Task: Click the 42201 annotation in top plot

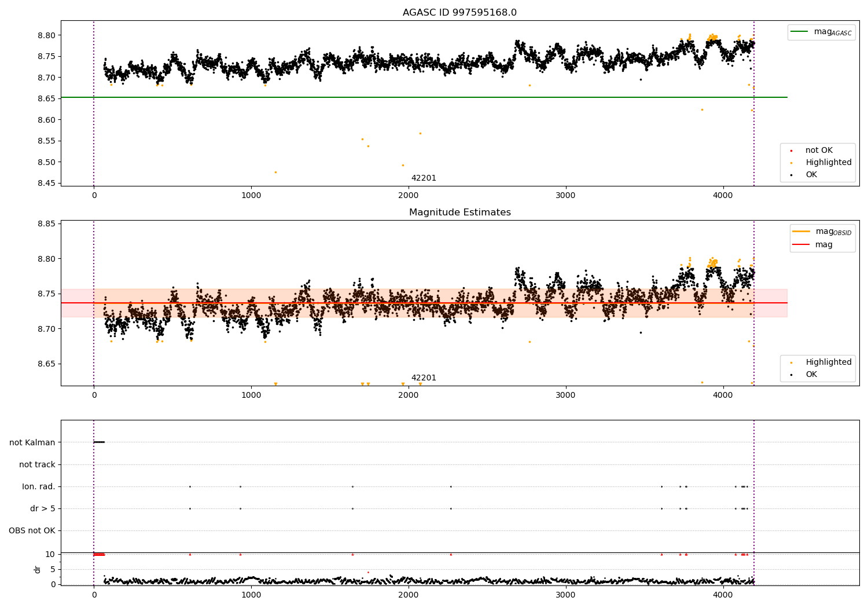Action: (x=424, y=178)
